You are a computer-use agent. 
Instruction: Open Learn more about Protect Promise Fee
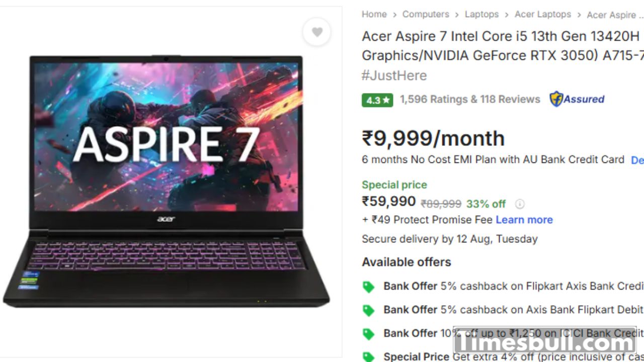(524, 220)
